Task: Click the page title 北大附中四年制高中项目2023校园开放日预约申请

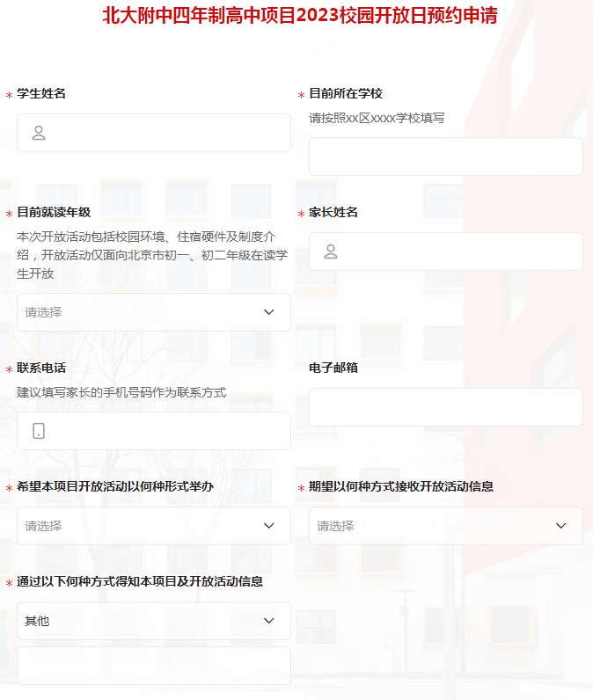Action: coord(300,15)
